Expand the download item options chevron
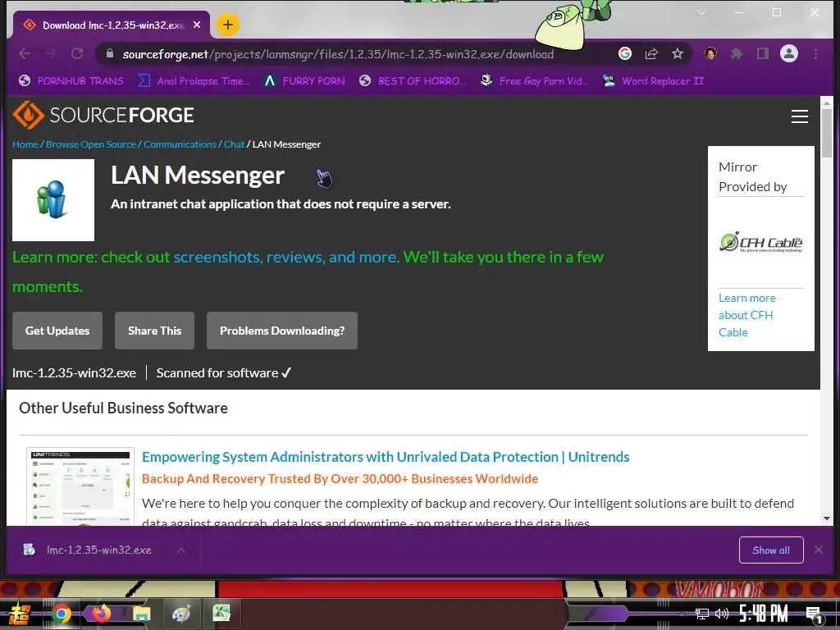This screenshot has height=630, width=840. click(x=181, y=550)
